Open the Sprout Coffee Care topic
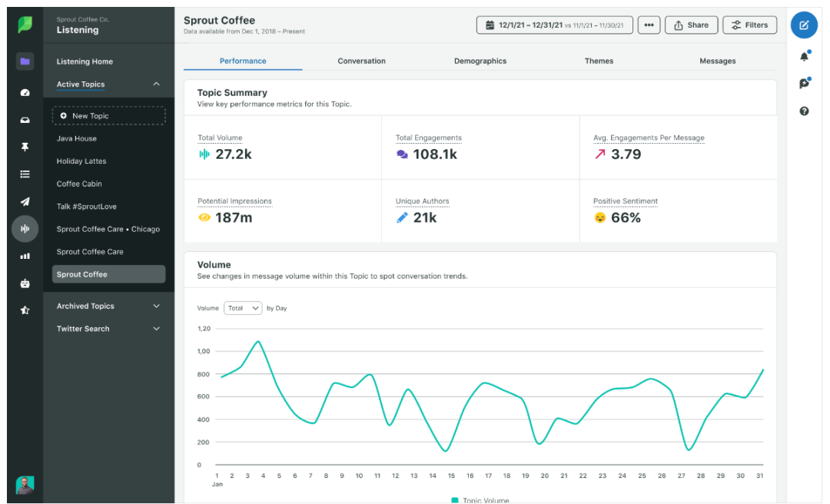This screenshot has height=504, width=830. [x=90, y=252]
